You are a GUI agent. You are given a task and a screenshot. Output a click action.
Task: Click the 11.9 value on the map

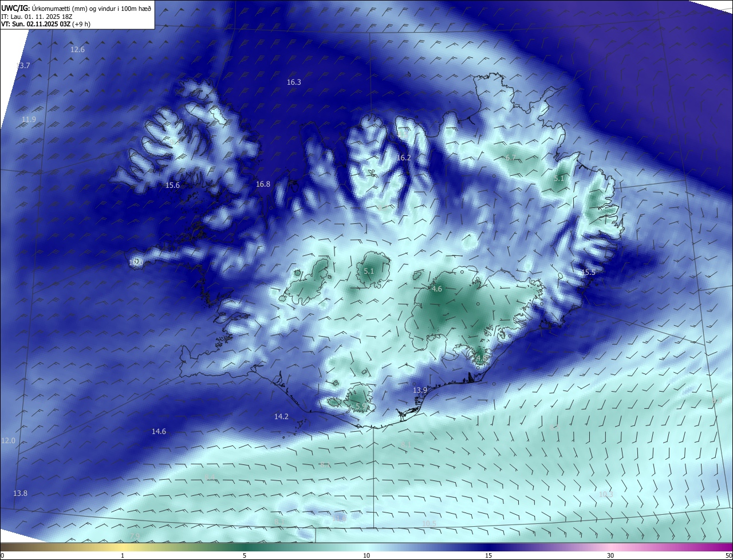(x=29, y=120)
